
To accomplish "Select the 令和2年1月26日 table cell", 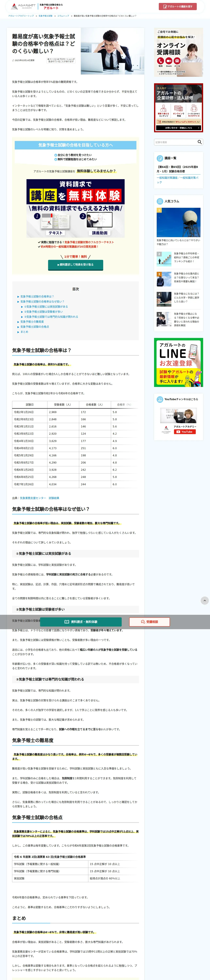I will tap(30, 412).
